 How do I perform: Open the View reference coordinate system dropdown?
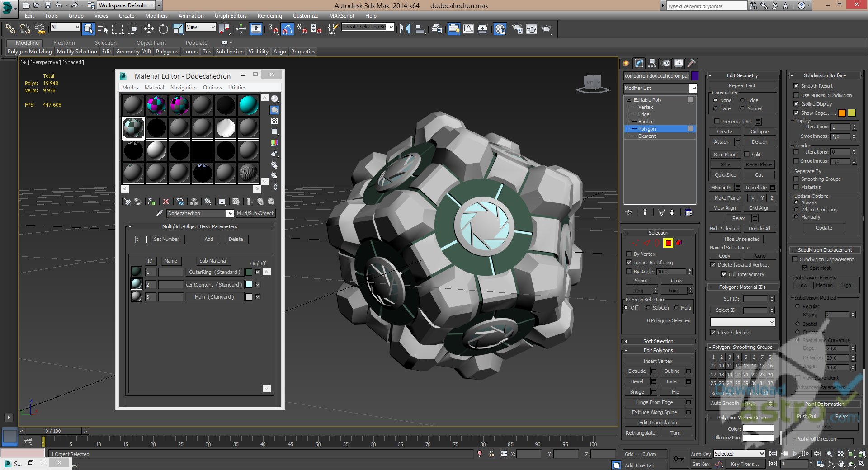(201, 27)
